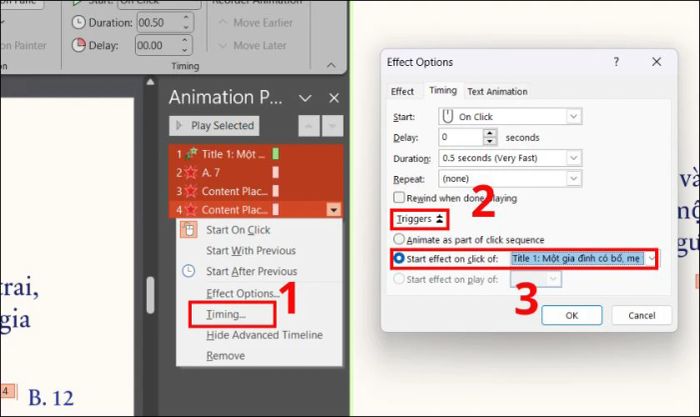
Task: Open Effect Options from context menu
Action: (243, 293)
